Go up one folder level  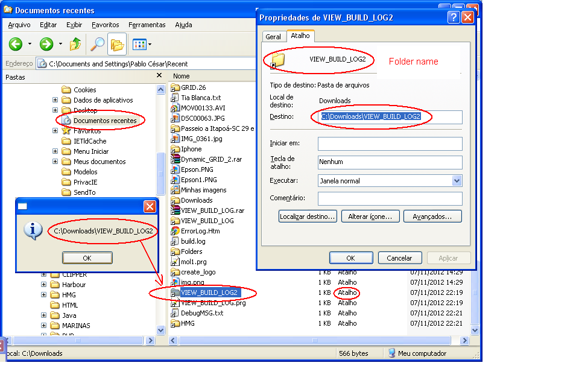coord(75,44)
